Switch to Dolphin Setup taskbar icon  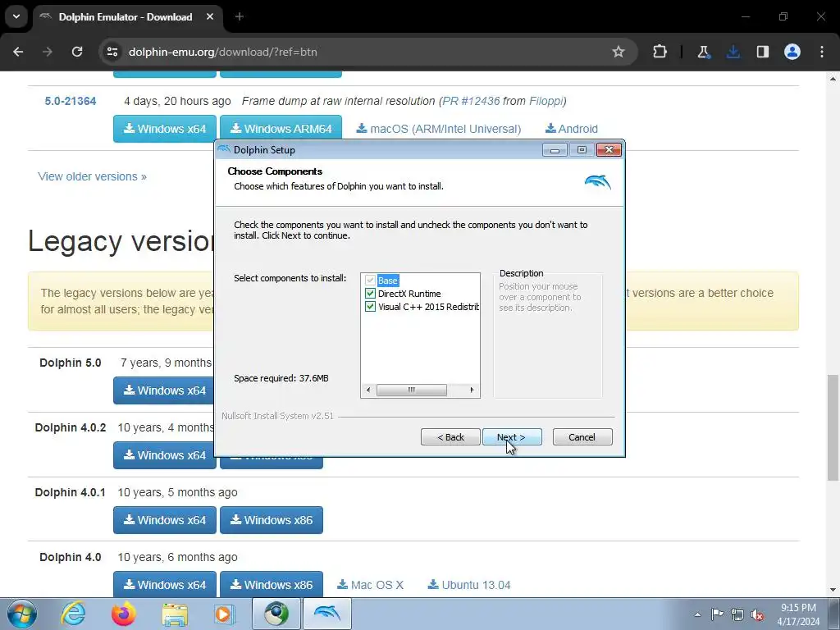coord(327,614)
